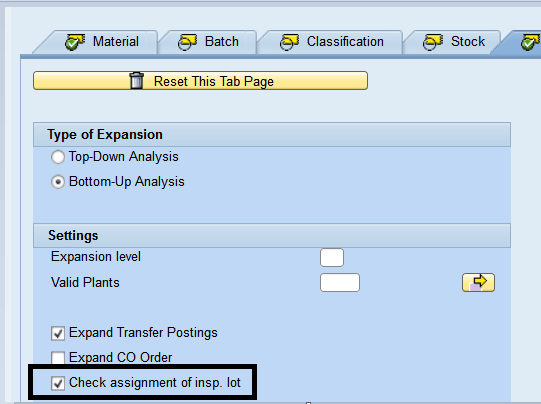Focus the Valid Plants input field
This screenshot has height=404, width=541.
(x=340, y=283)
